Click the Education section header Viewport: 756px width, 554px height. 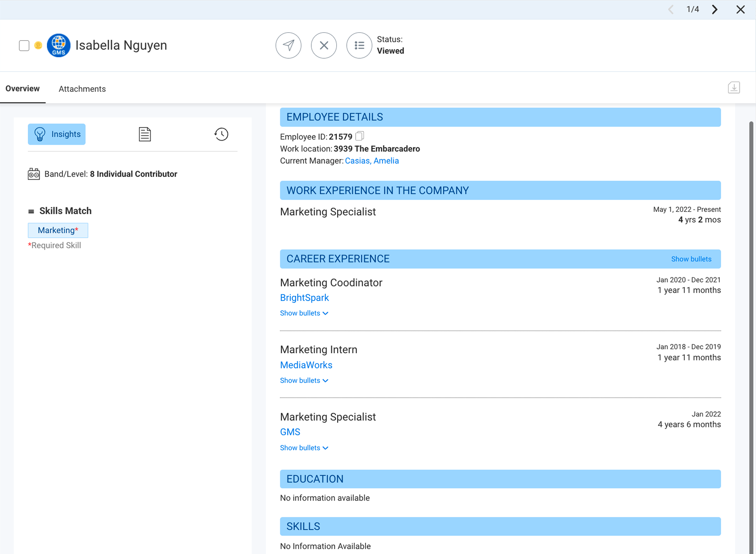500,479
